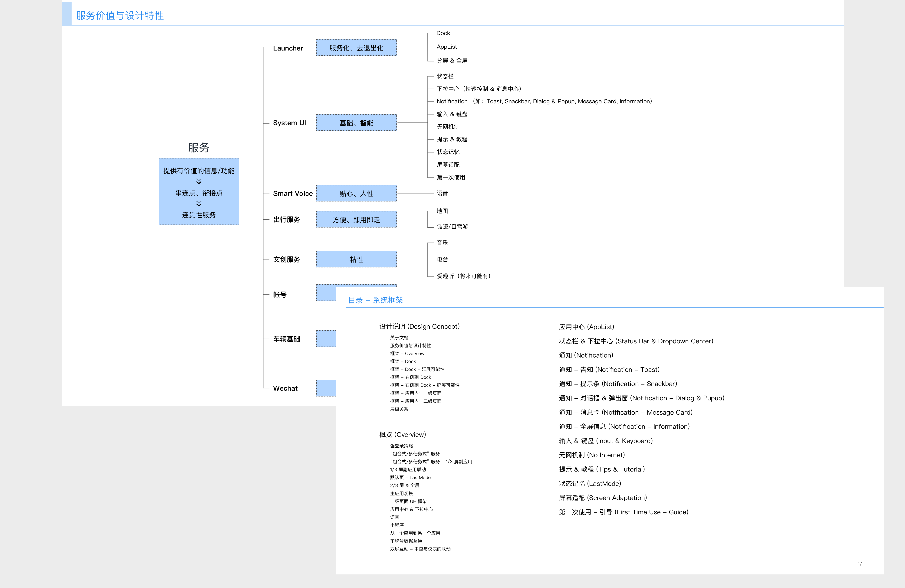Image resolution: width=905 pixels, height=588 pixels.
Task: Click 无网机制 (No Internet) entry
Action: click(x=592, y=455)
